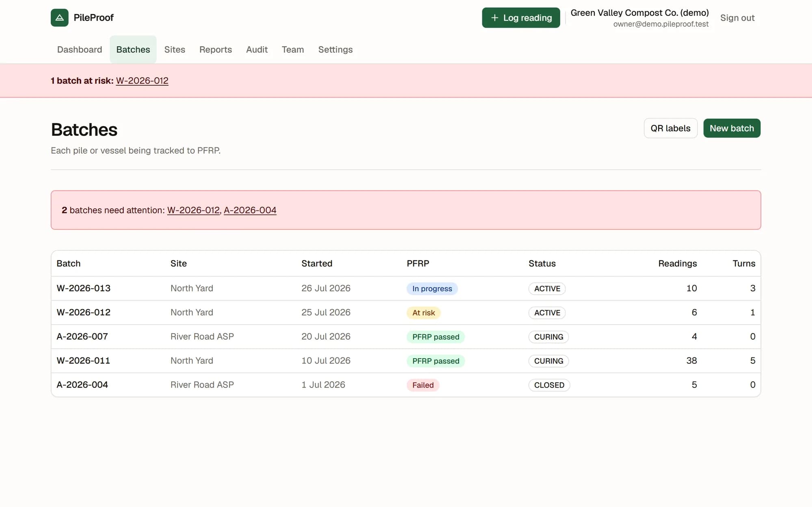Click PFRP passed badge for W-2026-011

[436, 361]
